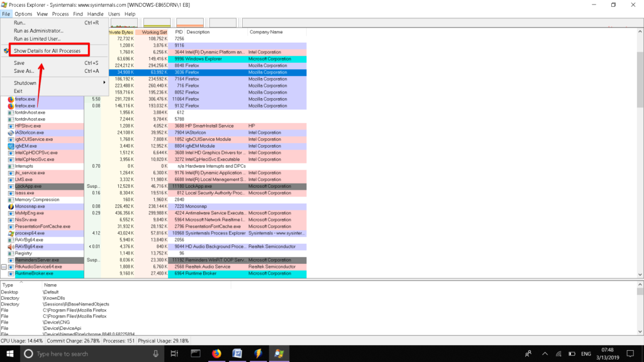Show hidden icons via the tray chevron

coord(545,354)
